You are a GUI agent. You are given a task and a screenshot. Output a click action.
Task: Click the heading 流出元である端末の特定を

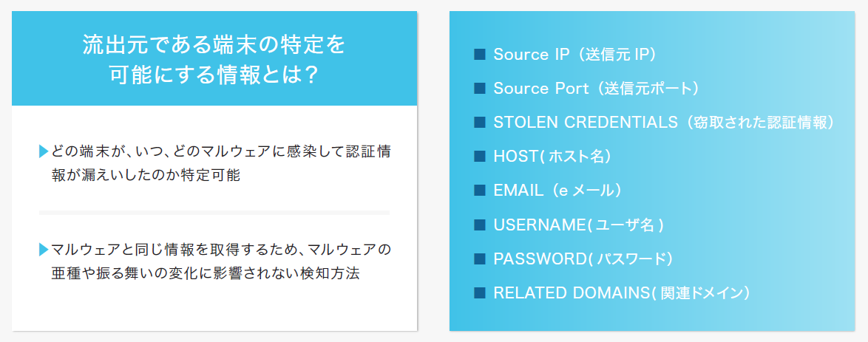[x=214, y=45]
